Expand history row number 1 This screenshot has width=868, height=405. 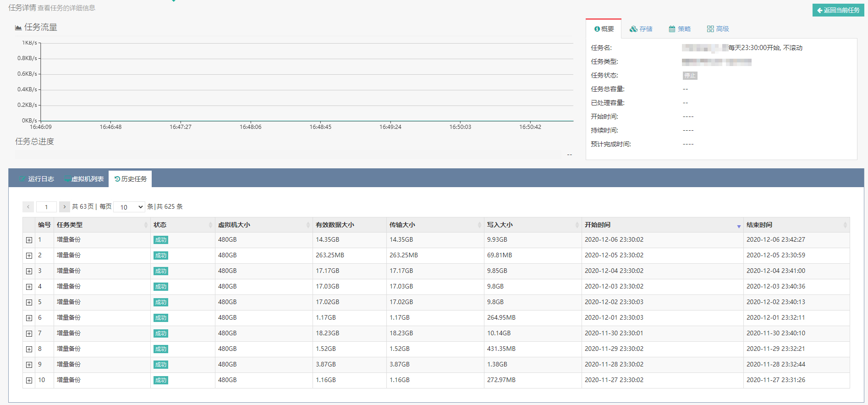[29, 240]
